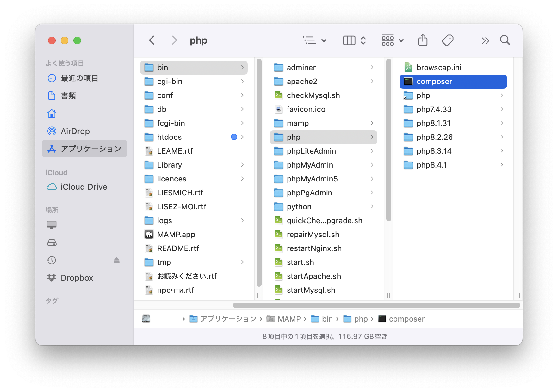
Task: Open Documents (書類) in sidebar
Action: (84, 96)
